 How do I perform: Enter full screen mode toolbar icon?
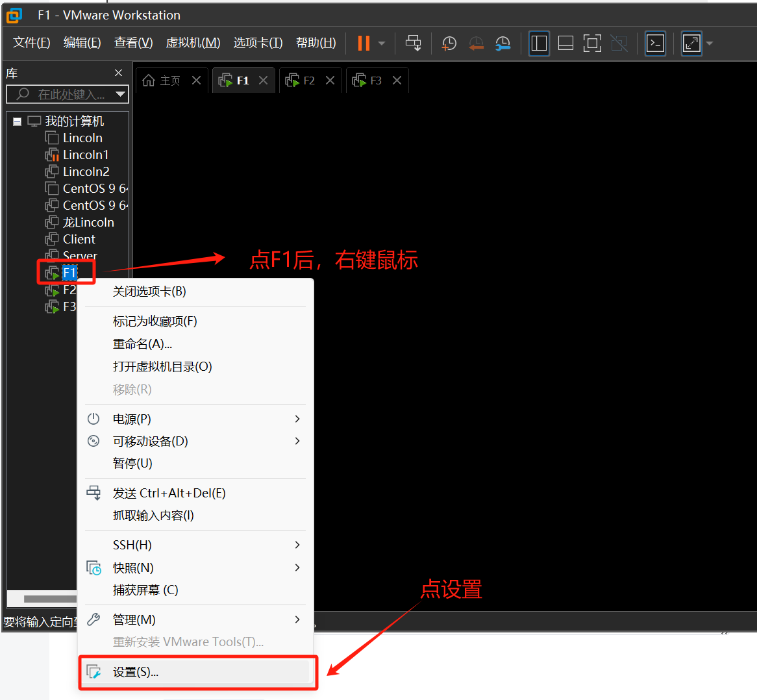(x=592, y=44)
